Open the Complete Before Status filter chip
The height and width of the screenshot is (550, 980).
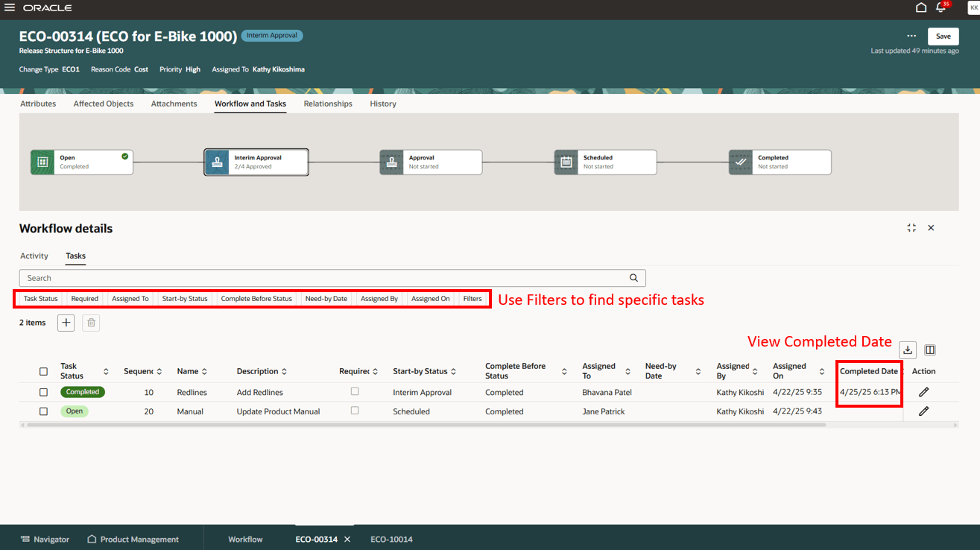(x=256, y=299)
